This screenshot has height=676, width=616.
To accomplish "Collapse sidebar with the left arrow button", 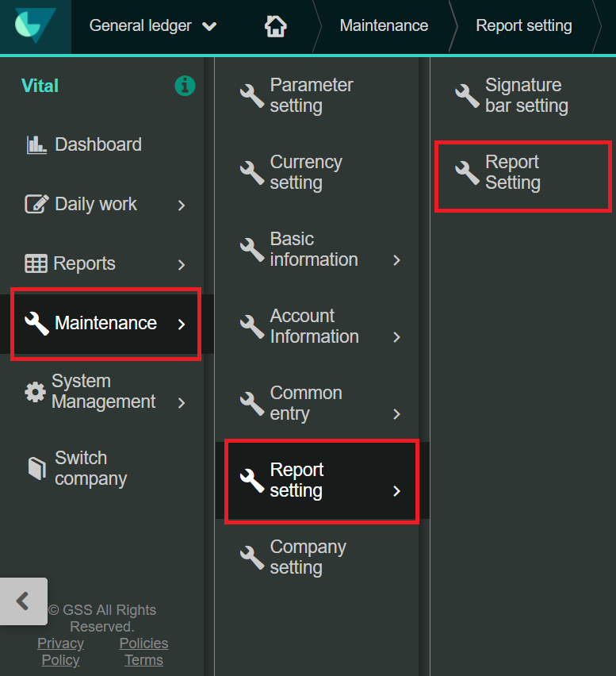I will (23, 601).
